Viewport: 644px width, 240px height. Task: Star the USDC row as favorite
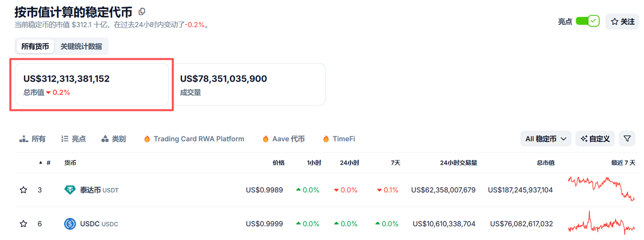tap(23, 224)
